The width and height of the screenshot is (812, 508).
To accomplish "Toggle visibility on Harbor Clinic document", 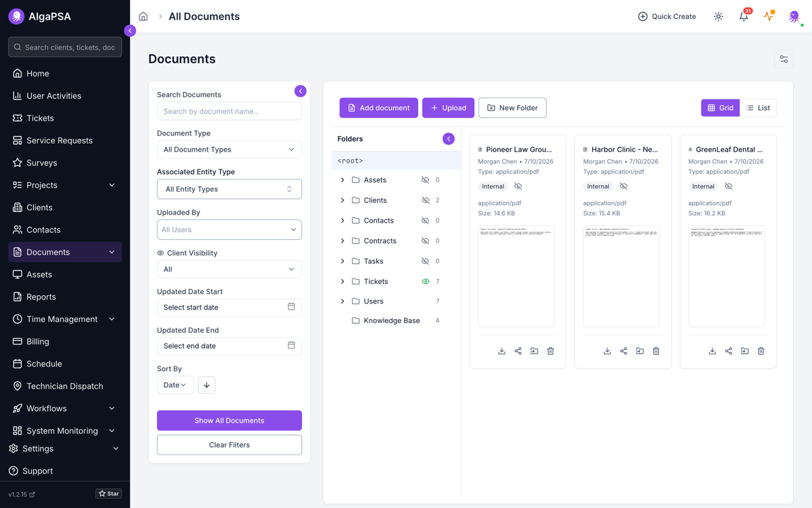I will 623,186.
